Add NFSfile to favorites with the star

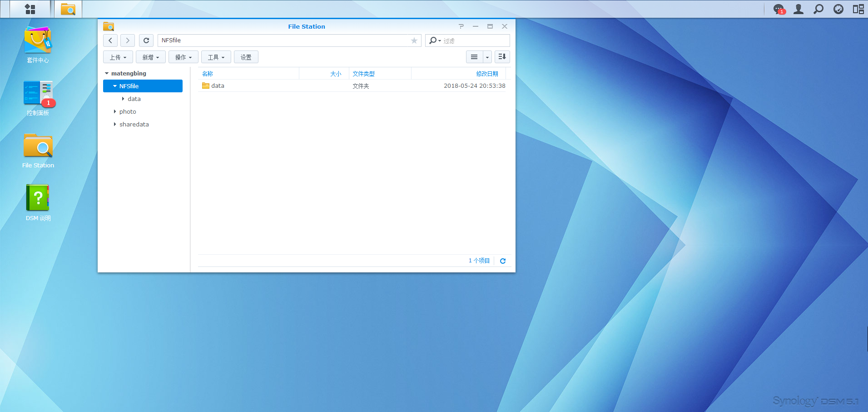pyautogui.click(x=414, y=40)
